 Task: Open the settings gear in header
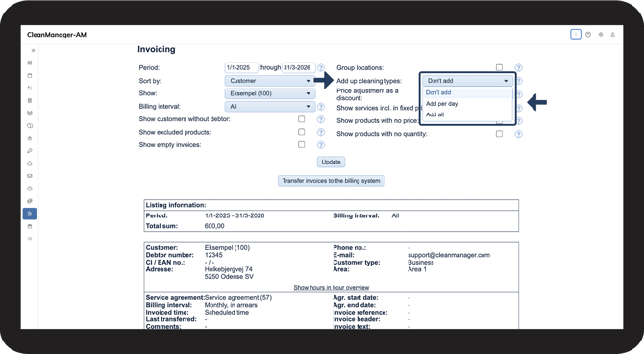pyautogui.click(x=601, y=35)
